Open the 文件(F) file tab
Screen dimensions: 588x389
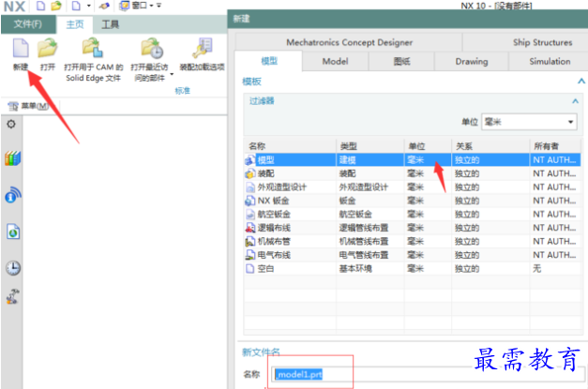(28, 24)
